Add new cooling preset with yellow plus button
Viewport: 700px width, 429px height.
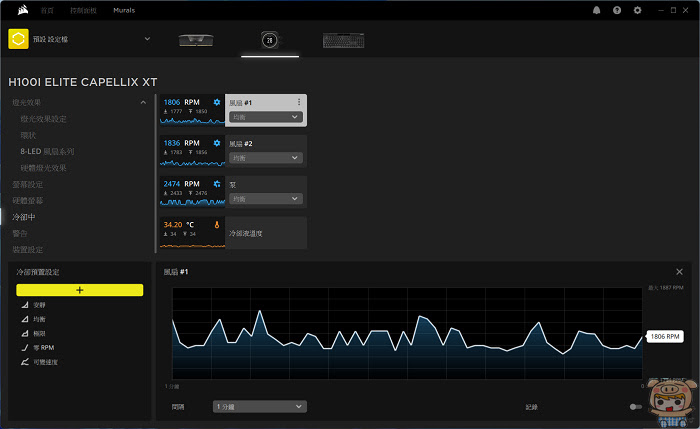[79, 290]
